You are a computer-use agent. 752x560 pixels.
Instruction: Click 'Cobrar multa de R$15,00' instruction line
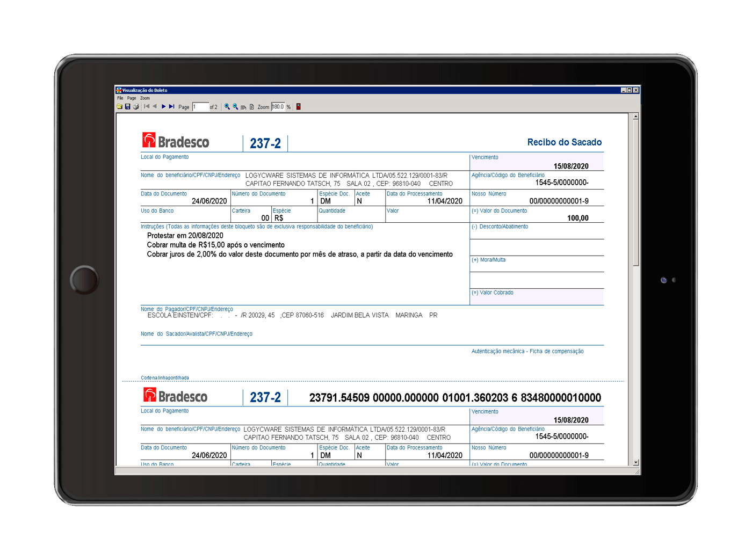(x=216, y=245)
